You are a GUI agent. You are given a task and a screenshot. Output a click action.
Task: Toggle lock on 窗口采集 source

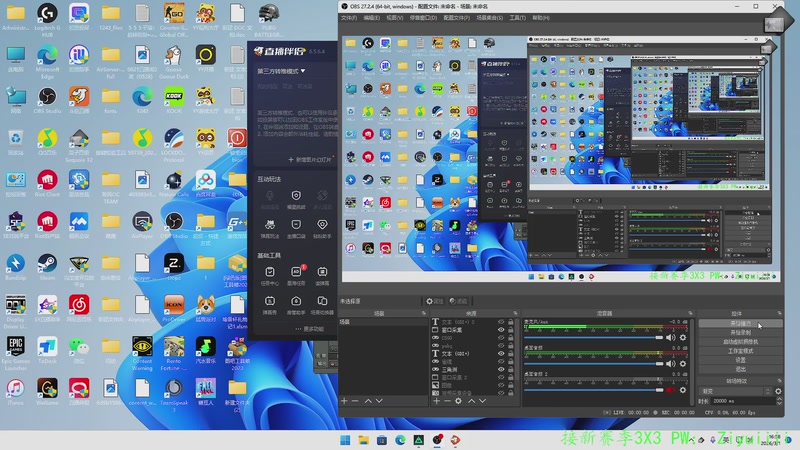click(x=511, y=330)
